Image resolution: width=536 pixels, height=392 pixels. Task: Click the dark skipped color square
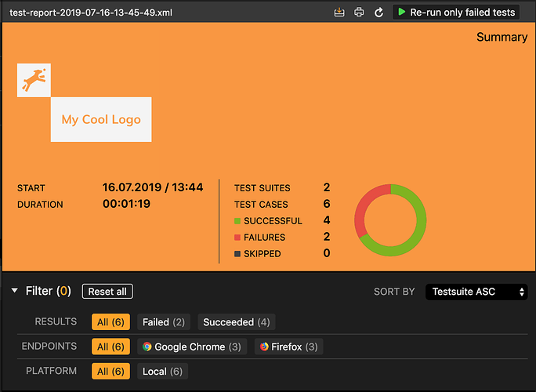[x=237, y=254]
